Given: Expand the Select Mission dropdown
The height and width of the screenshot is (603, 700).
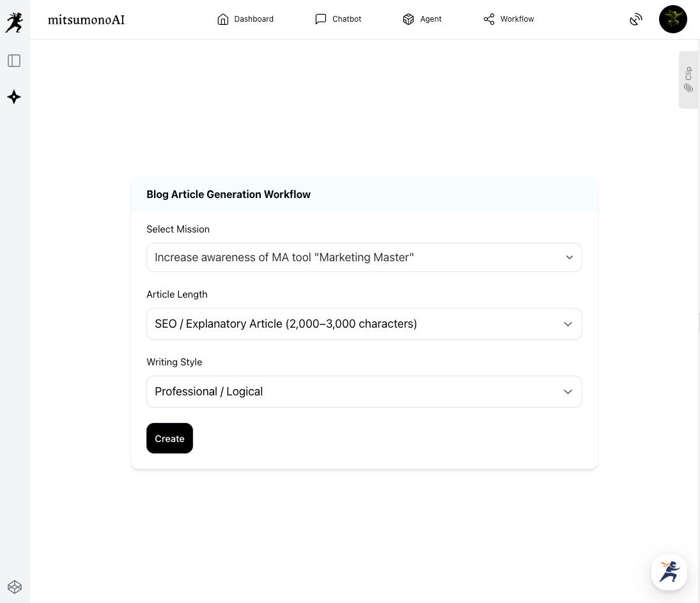Looking at the screenshot, I should (364, 257).
